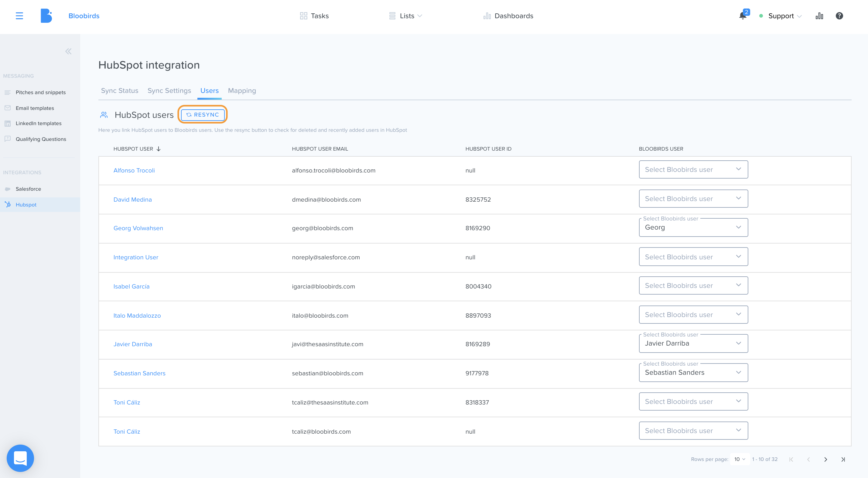Click the Qualifying Questions icon
Image resolution: width=868 pixels, height=478 pixels.
[x=8, y=139]
